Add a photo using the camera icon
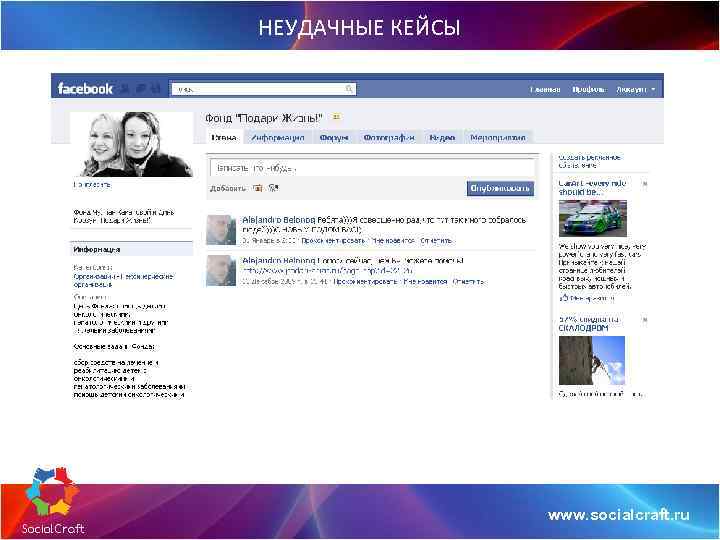The width and height of the screenshot is (720, 540). [x=258, y=188]
